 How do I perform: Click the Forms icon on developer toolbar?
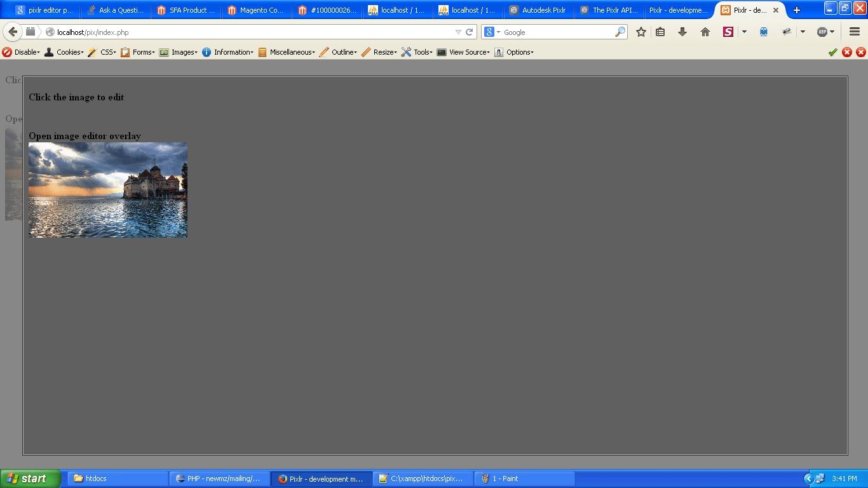(x=125, y=52)
